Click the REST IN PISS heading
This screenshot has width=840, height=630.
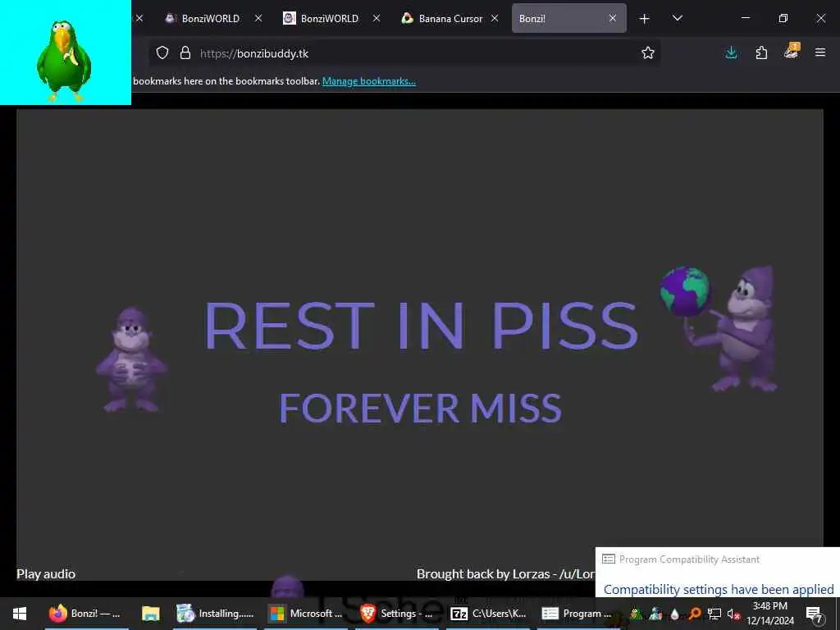pos(421,325)
